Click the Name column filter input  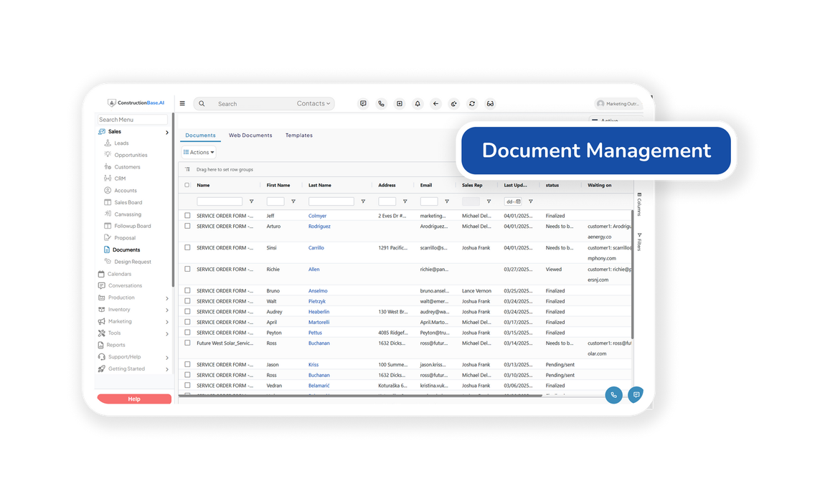220,201
